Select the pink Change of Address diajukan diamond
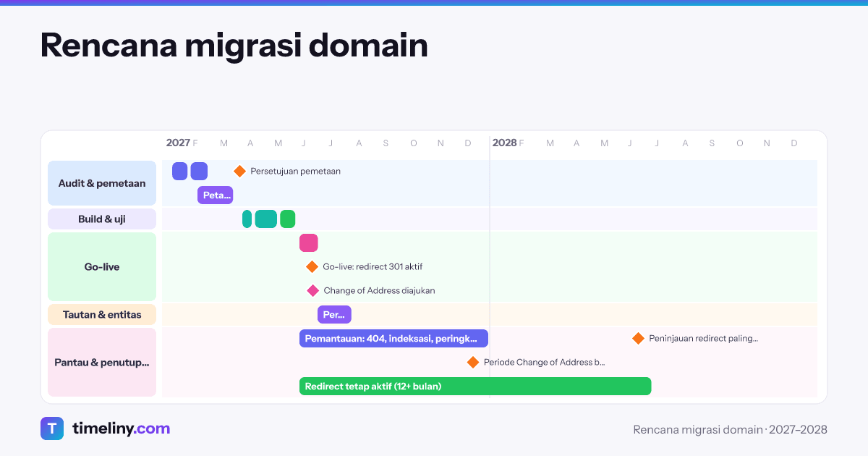Image resolution: width=868 pixels, height=456 pixels. point(312,290)
